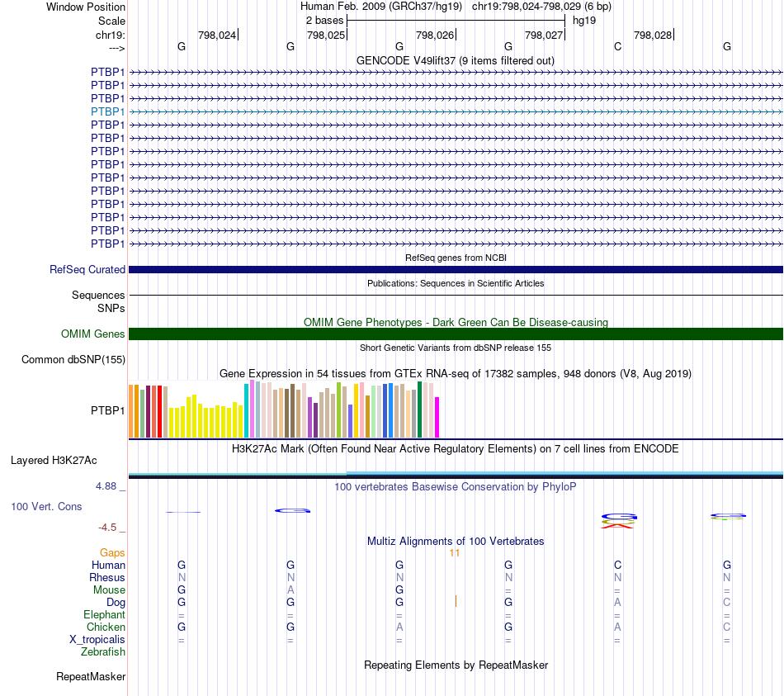The height and width of the screenshot is (696, 784).
Task: Click the -4.5 PhyloP lower scale value
Action: point(107,527)
